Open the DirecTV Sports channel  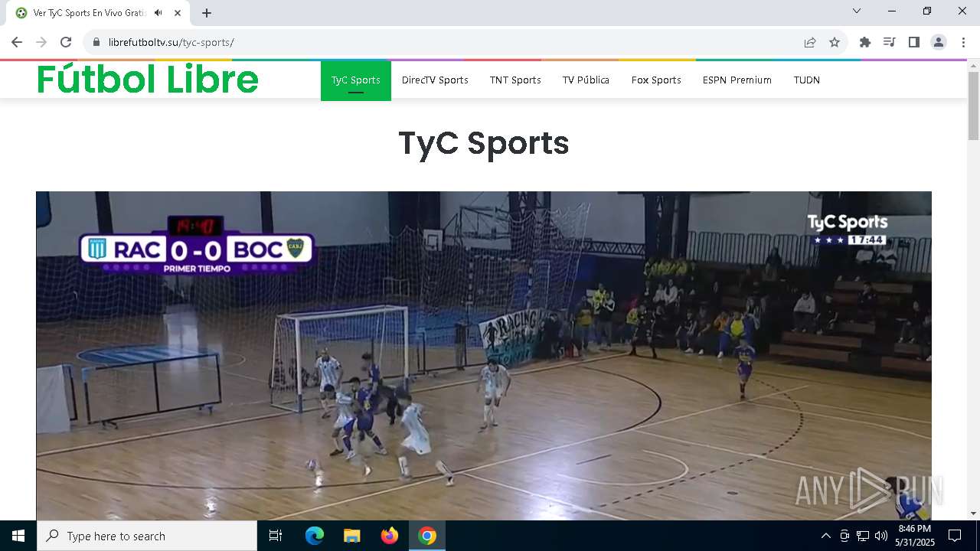pos(435,80)
